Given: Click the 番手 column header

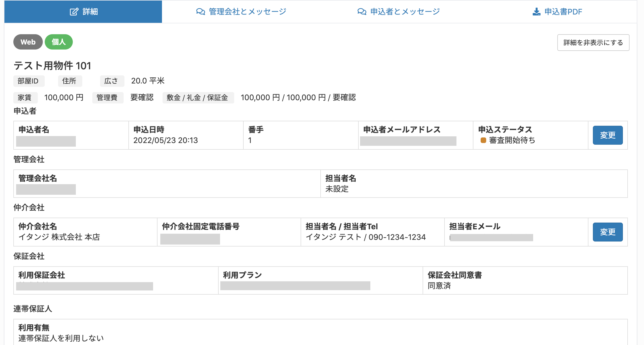Looking at the screenshot, I should [x=256, y=130].
